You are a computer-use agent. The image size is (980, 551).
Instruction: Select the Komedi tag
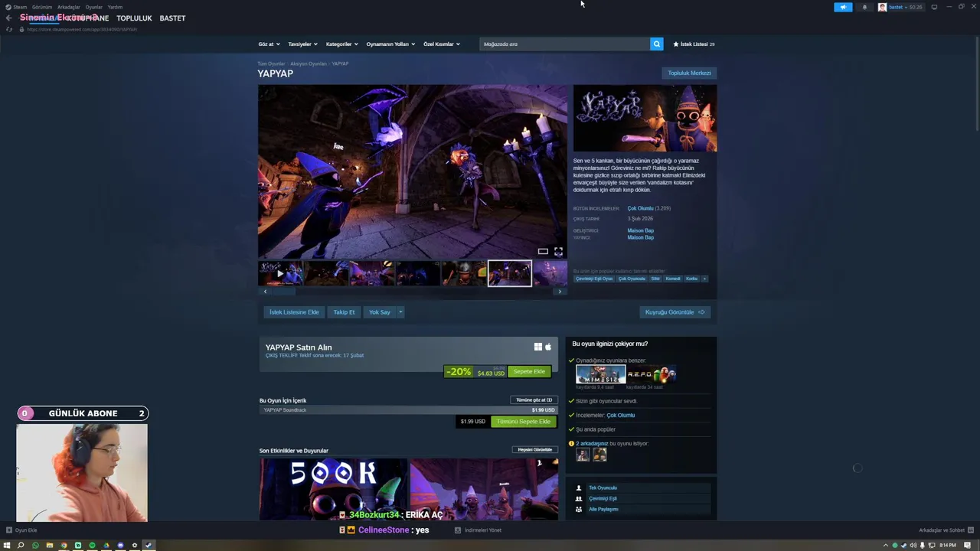(673, 279)
